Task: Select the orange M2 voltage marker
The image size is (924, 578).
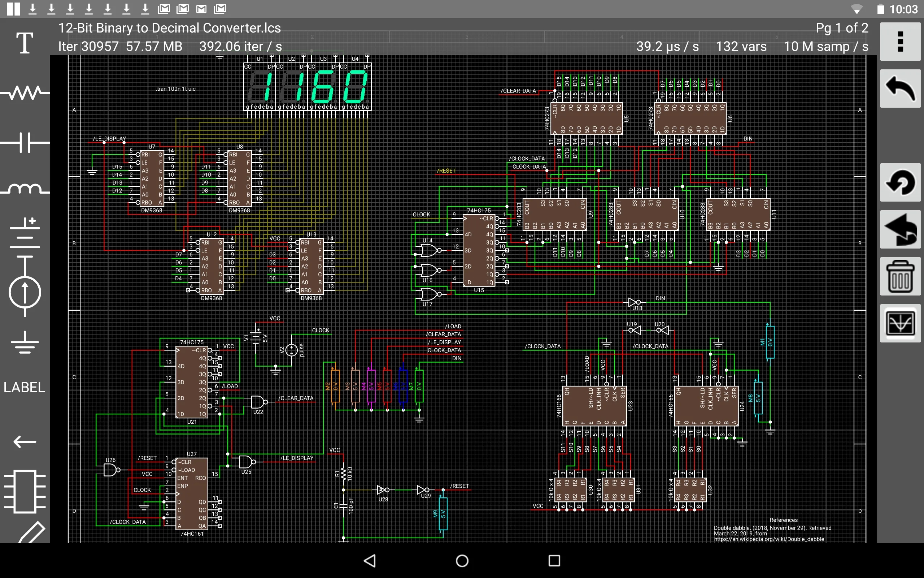Action: [x=335, y=386]
